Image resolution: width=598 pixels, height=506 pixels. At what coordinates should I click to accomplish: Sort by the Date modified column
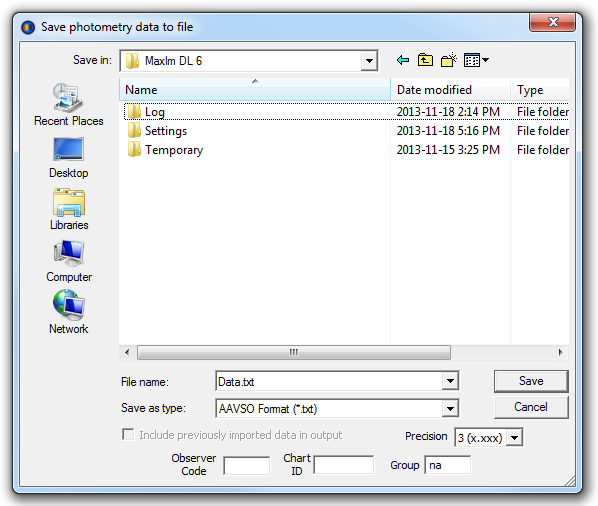pos(450,90)
